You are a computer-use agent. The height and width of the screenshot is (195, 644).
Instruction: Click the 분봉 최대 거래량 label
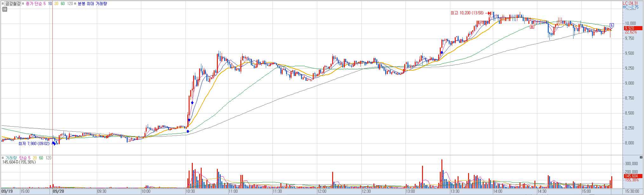(x=92, y=4)
